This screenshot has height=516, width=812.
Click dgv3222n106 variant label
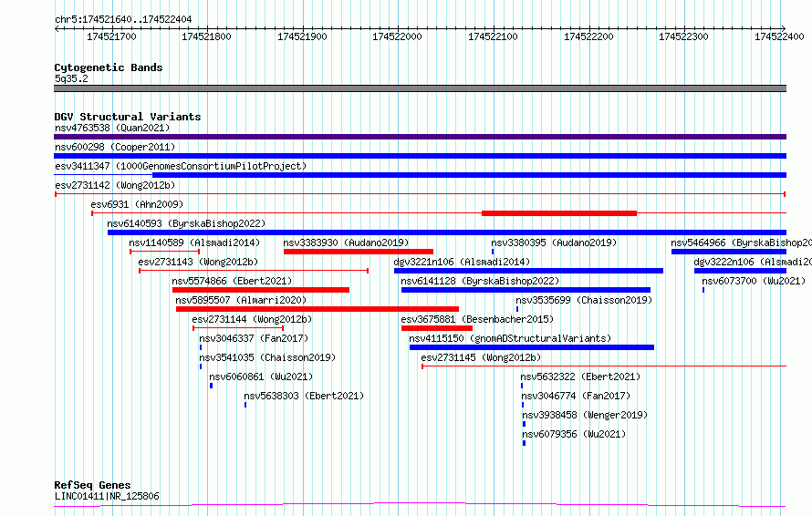click(753, 262)
